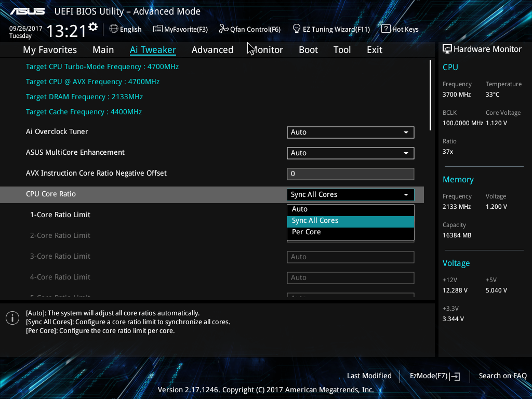Open the Tool tab
Screen dimensions: 532x399
pyautogui.click(x=342, y=50)
